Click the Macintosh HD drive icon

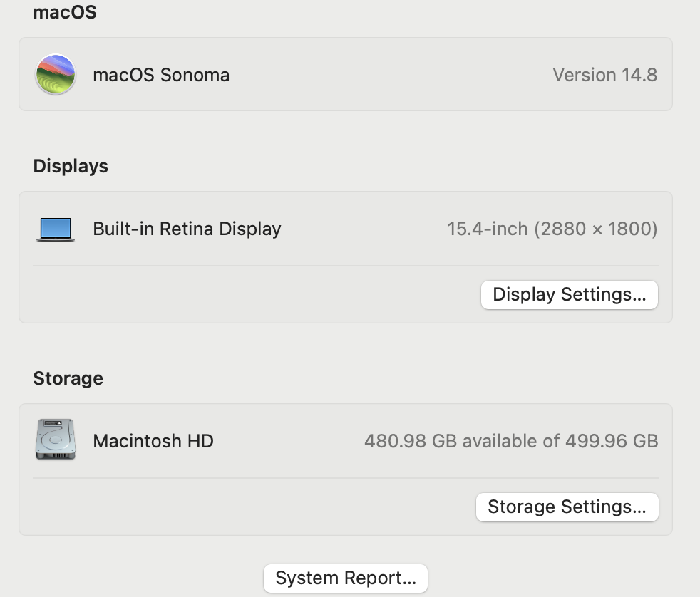coord(55,440)
